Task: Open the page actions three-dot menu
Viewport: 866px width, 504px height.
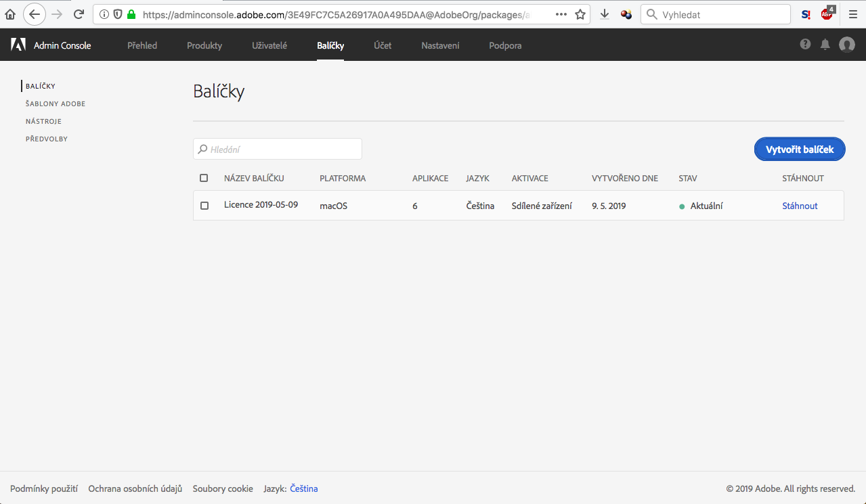Action: (x=561, y=14)
